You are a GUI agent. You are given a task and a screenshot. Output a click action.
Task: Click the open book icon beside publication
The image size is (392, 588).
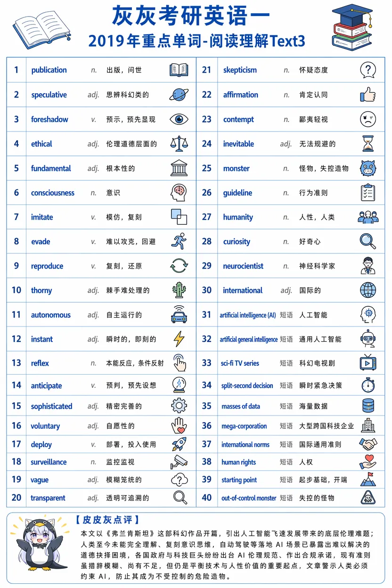[179, 70]
